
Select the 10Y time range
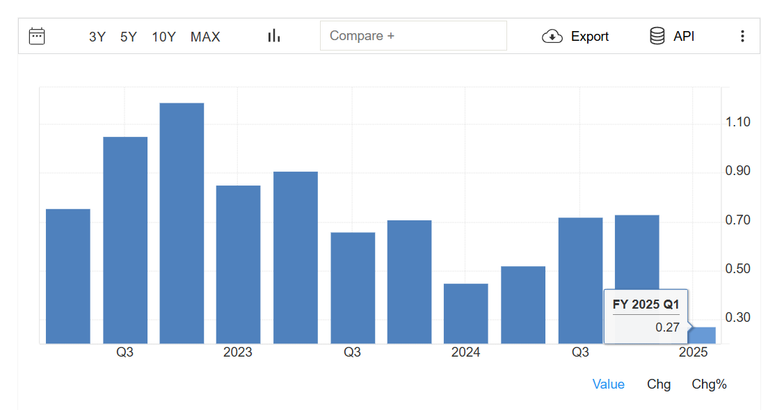tap(164, 37)
